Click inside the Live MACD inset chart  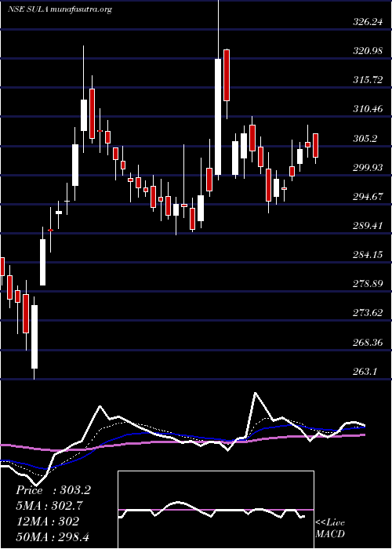[216, 510]
